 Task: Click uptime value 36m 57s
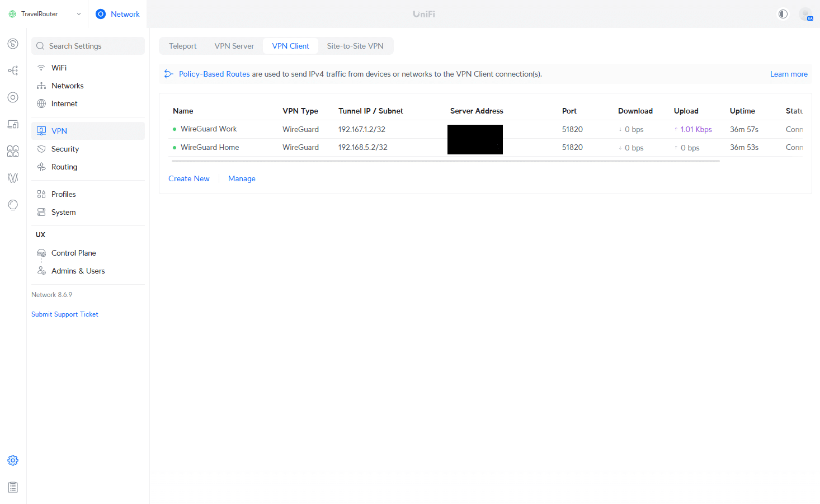[744, 129]
